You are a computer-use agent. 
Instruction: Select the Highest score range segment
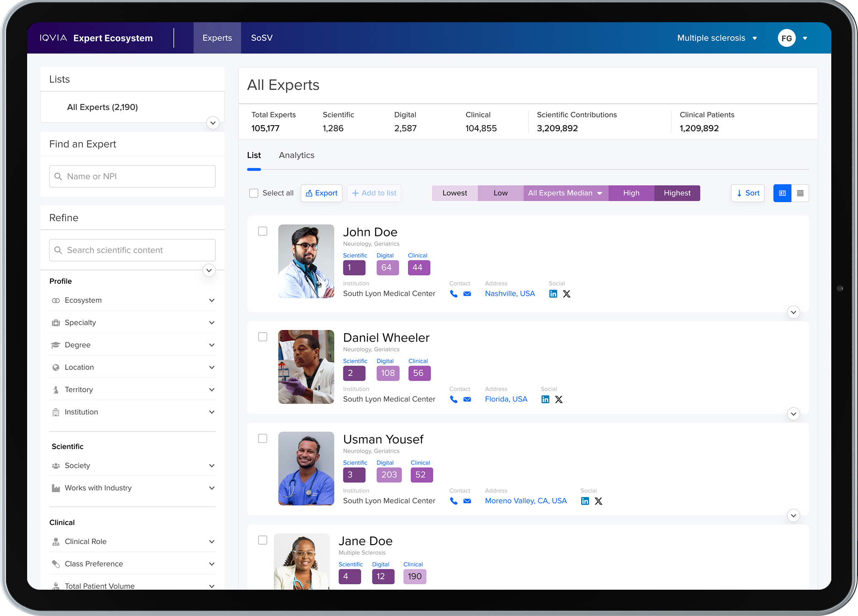(x=677, y=193)
